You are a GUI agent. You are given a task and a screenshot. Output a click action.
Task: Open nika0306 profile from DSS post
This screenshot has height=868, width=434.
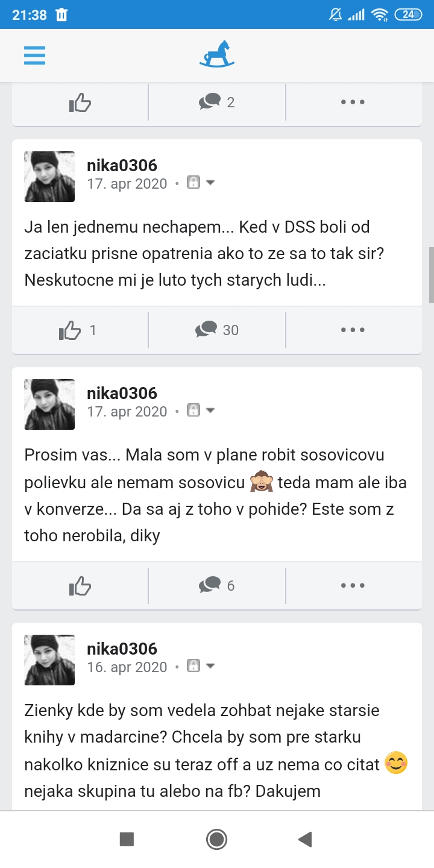[122, 165]
